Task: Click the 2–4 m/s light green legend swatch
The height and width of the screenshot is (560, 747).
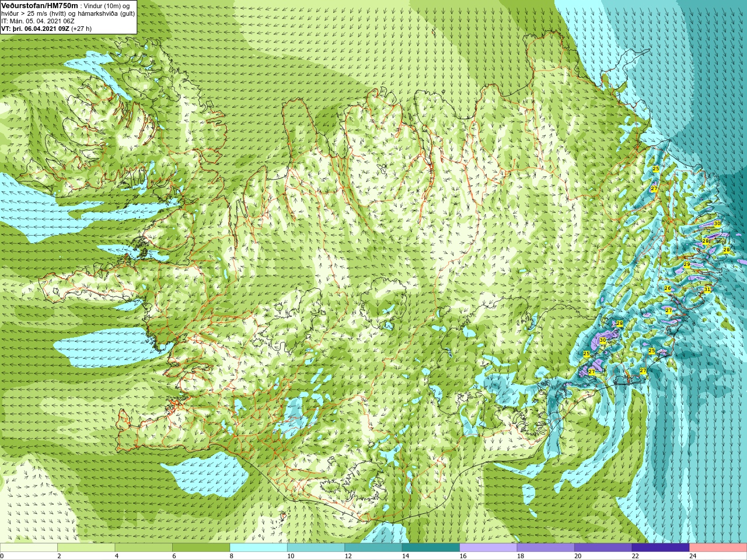Action: (x=86, y=547)
